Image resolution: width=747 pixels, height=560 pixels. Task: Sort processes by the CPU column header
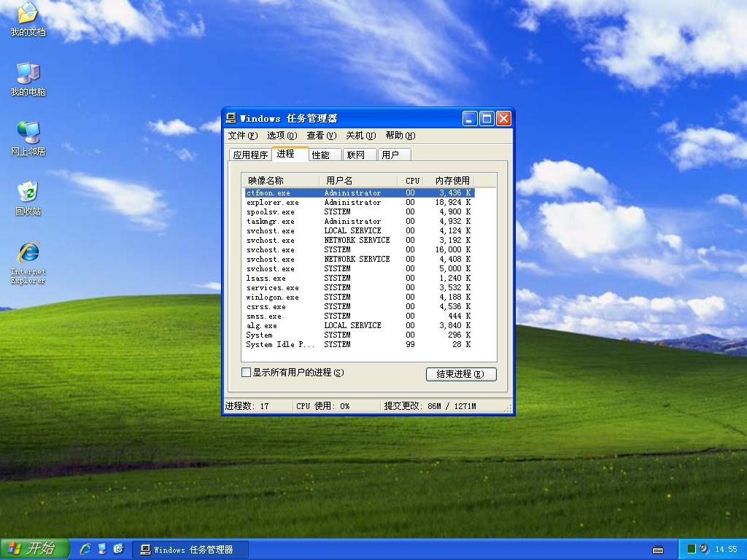[x=411, y=180]
